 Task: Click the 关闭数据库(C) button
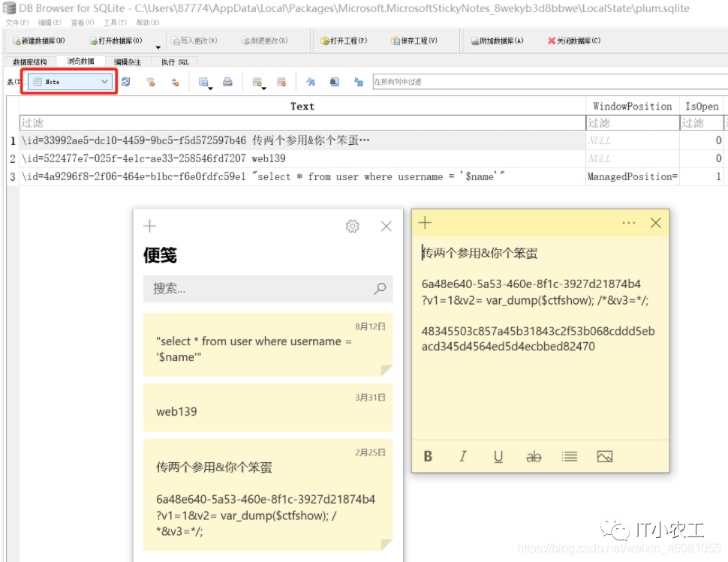pyautogui.click(x=574, y=41)
